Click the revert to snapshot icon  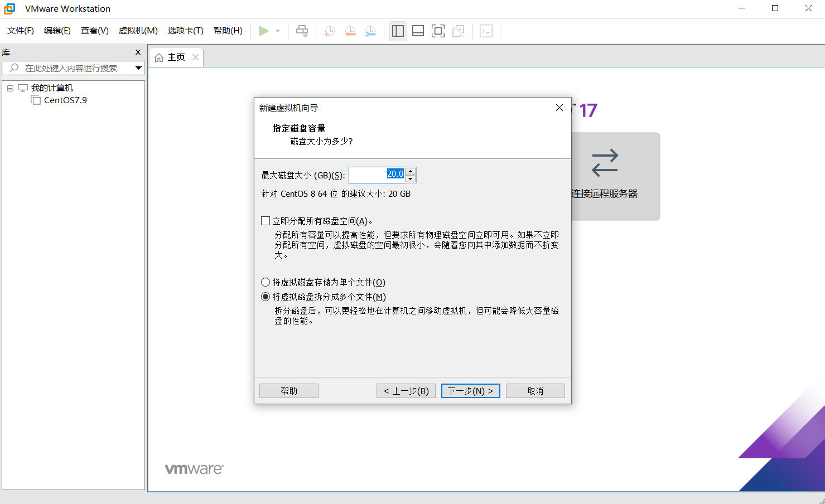tap(350, 31)
